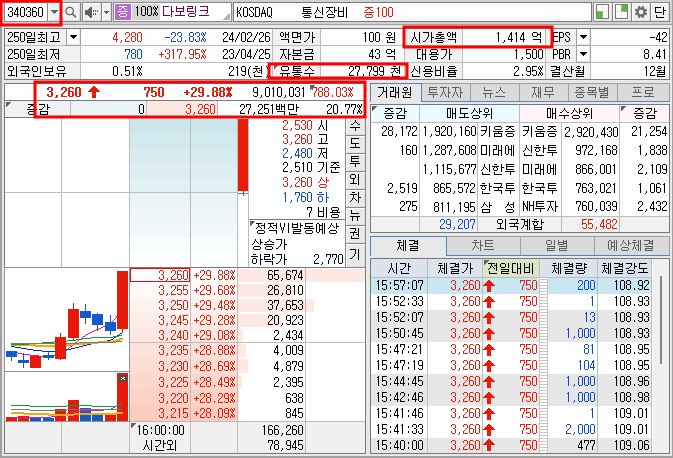Close the volume chart with small x icon
673x458 pixels.
[123, 378]
